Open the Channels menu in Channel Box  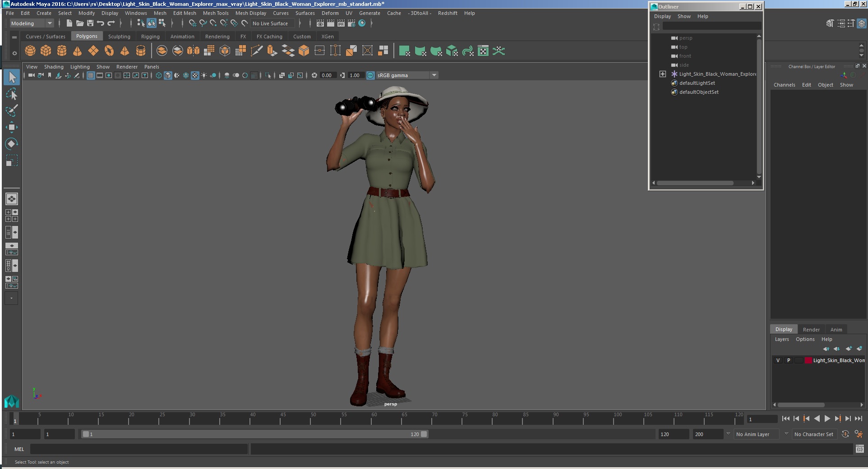pyautogui.click(x=784, y=85)
